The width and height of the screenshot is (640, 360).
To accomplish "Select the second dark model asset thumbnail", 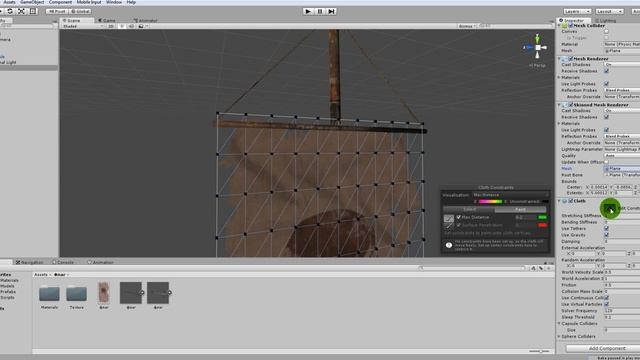I will coord(158,293).
